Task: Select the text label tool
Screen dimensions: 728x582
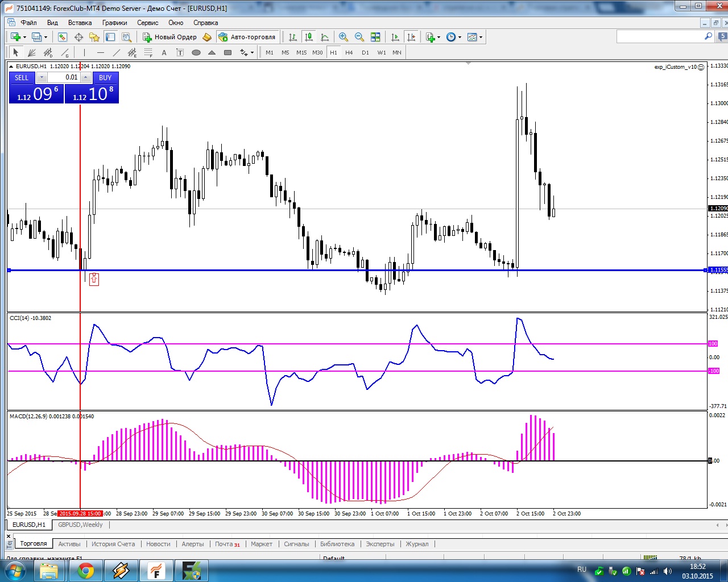Action: click(180, 52)
